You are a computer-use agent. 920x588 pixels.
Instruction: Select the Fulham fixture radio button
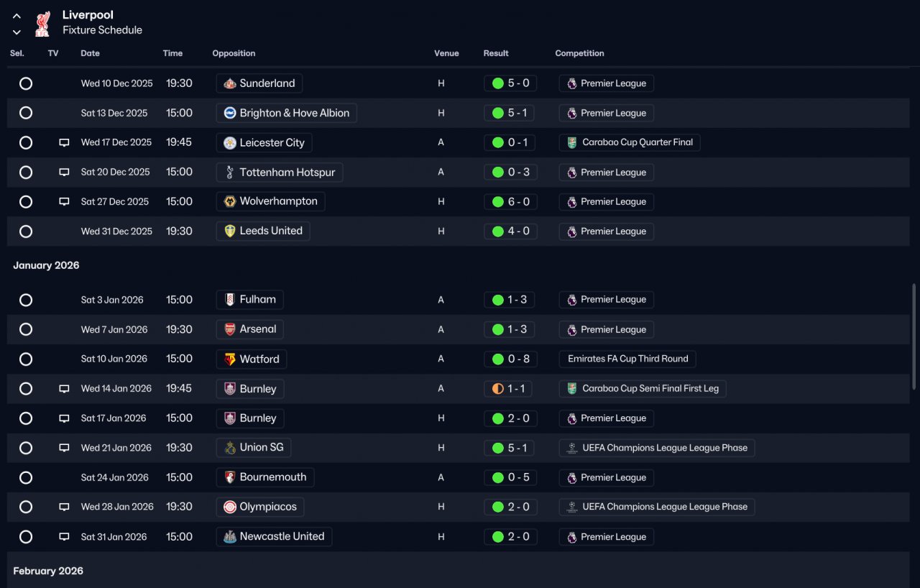[x=26, y=300]
